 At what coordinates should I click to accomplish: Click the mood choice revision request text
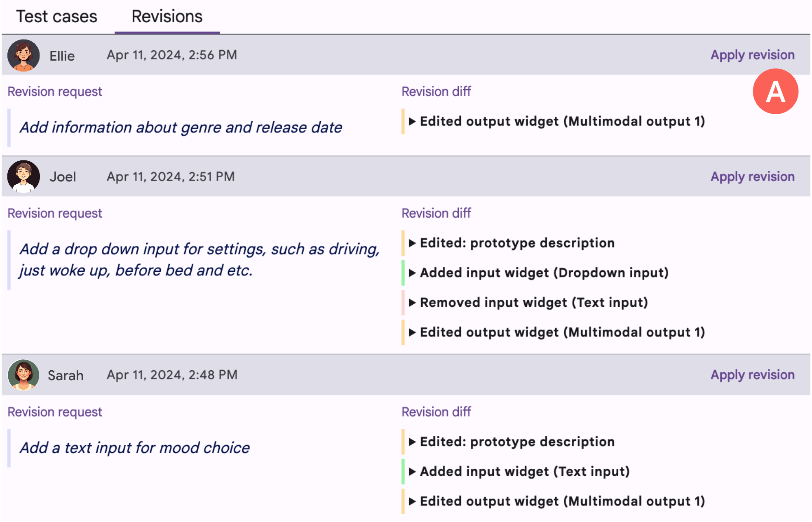pos(135,448)
